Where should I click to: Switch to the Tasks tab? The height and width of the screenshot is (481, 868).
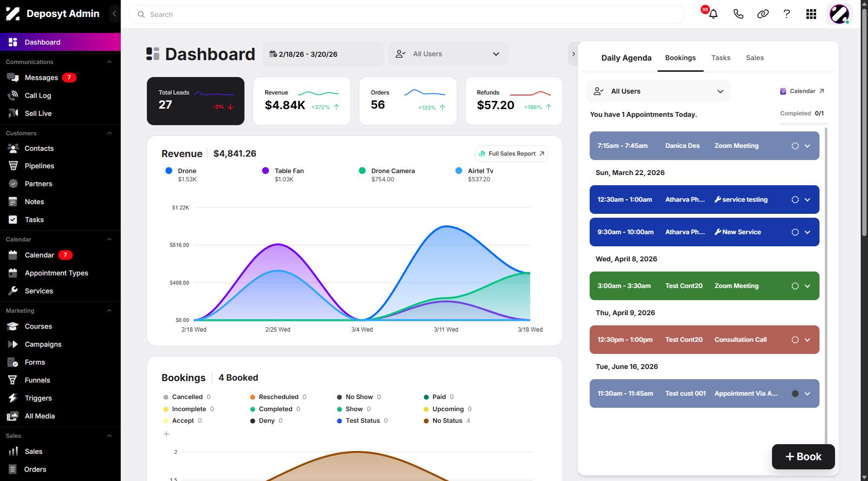(721, 58)
